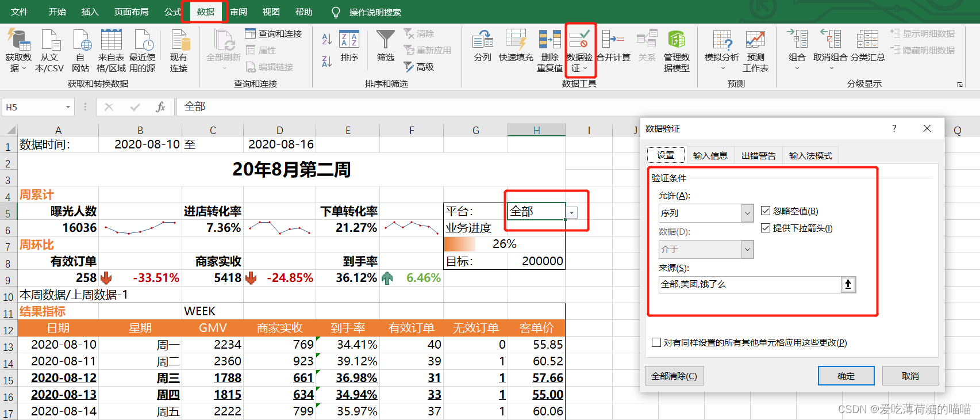Click 隐藏明细数据 button
This screenshot has height=420, width=980.
923,51
